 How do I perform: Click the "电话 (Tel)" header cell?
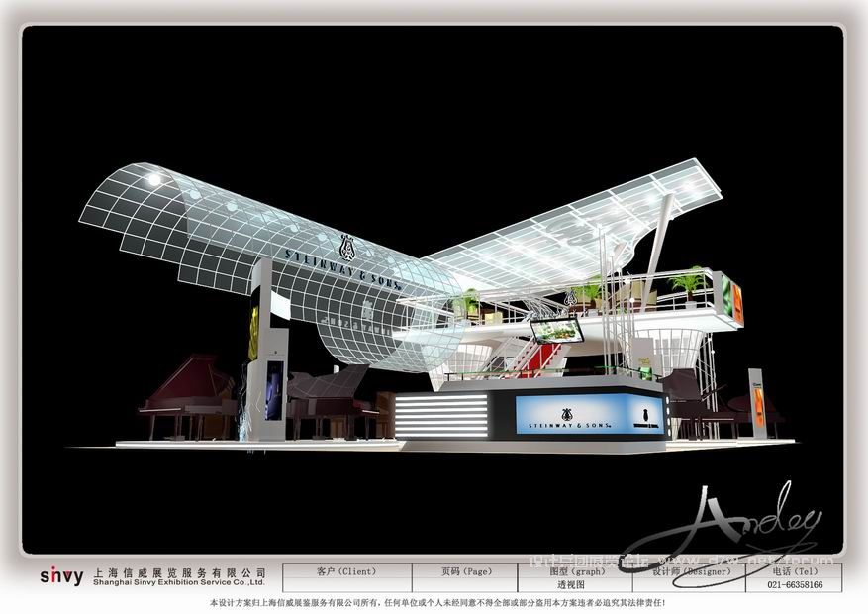[x=795, y=571]
